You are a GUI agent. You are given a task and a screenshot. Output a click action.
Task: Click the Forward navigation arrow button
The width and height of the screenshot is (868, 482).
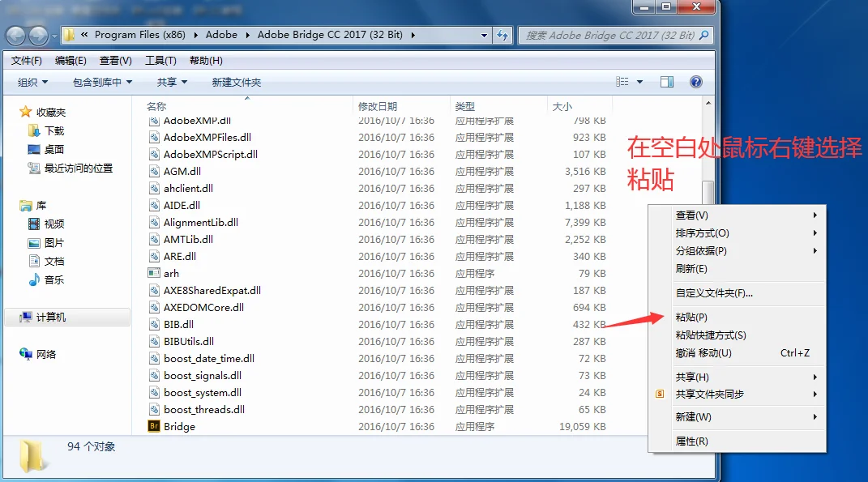[38, 36]
